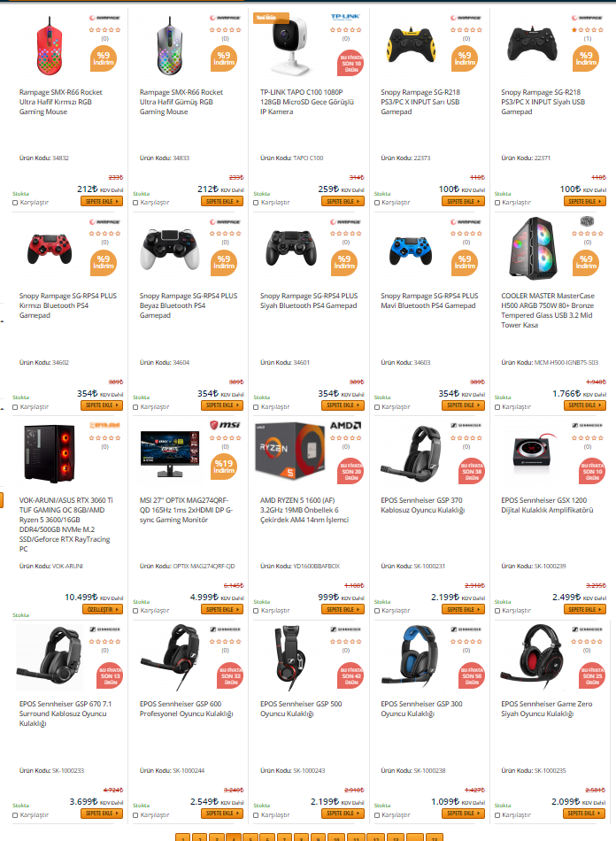Toggle Karşılaştır for Cooler Master H500 case
Viewport: 616px width, 841px height.
point(497,407)
